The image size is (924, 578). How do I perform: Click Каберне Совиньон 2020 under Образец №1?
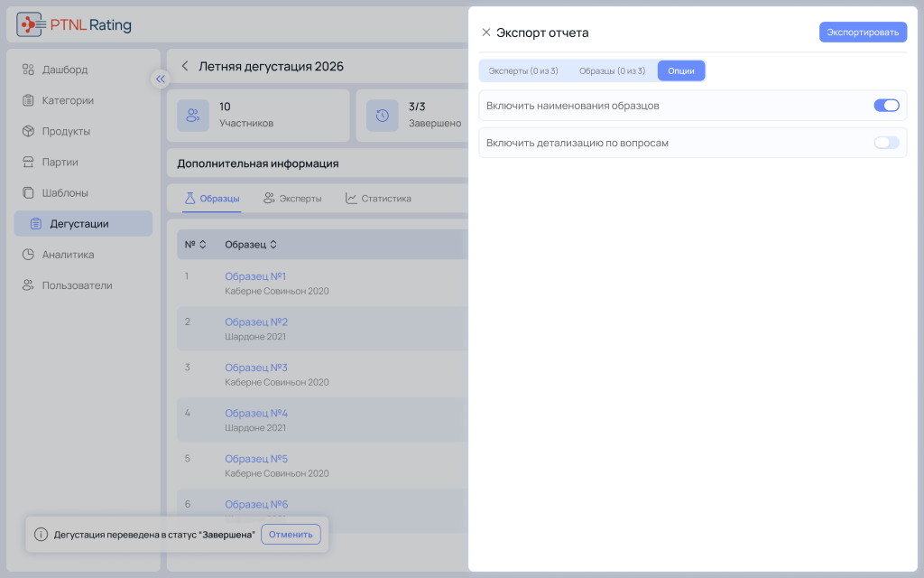click(x=277, y=291)
